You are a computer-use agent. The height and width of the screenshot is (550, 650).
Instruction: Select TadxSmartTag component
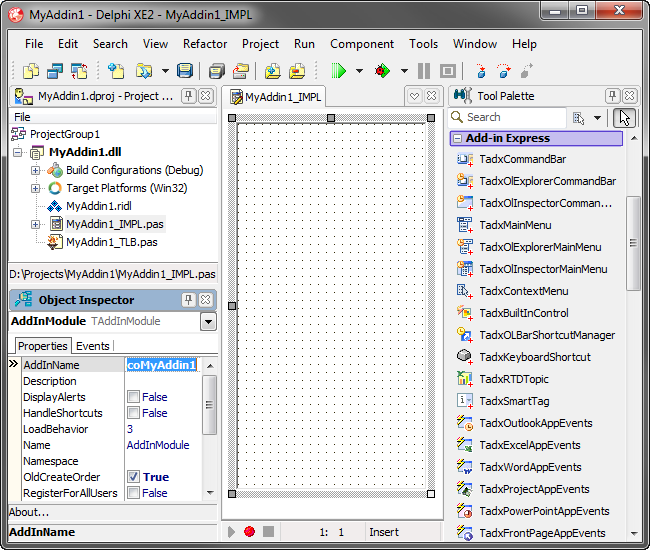(x=514, y=401)
